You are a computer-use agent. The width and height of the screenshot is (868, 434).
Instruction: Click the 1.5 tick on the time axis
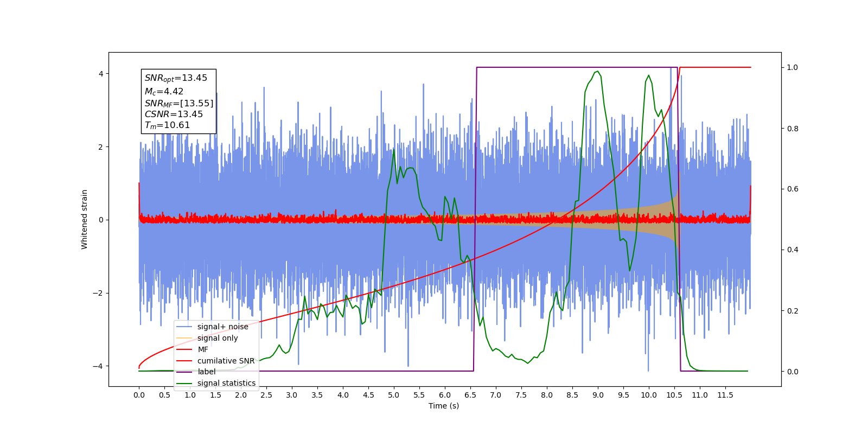pos(215,395)
